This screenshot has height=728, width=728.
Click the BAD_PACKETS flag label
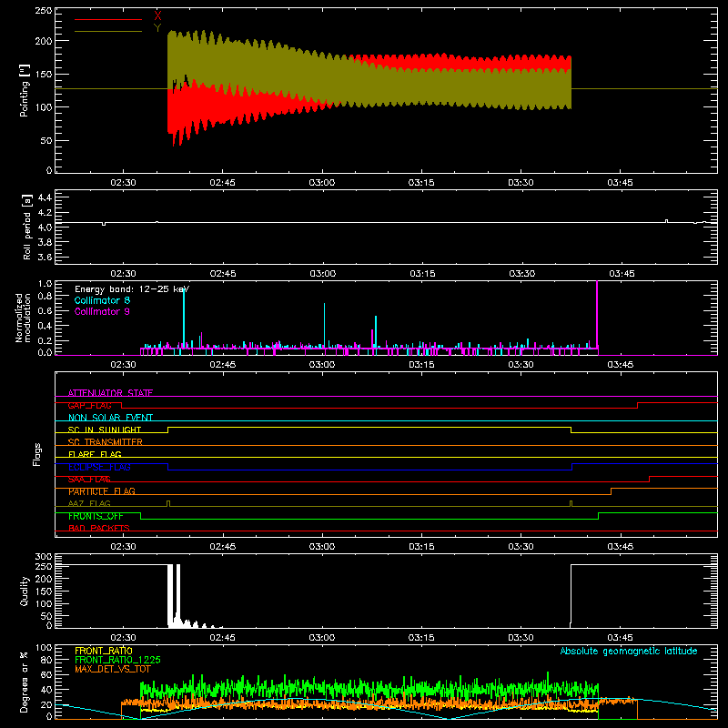pos(99,528)
